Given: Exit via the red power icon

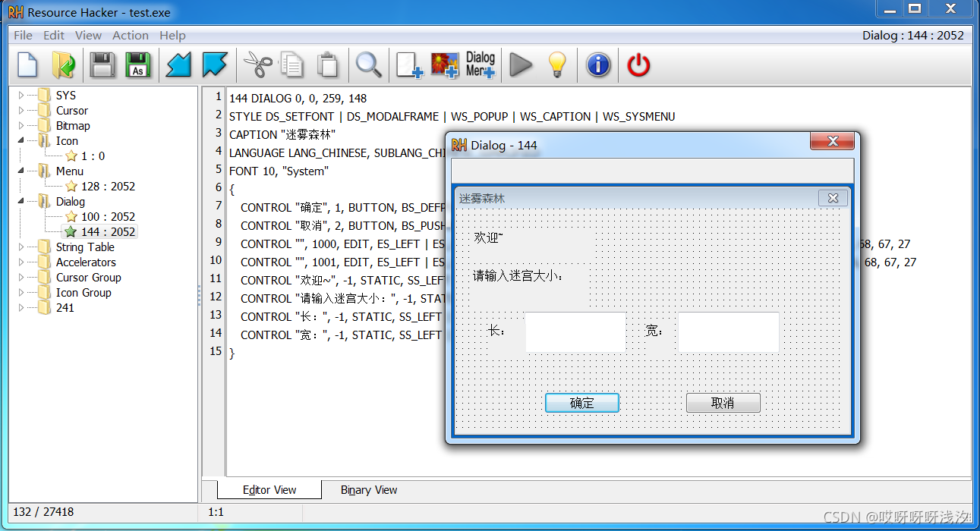Looking at the screenshot, I should pyautogui.click(x=638, y=64).
